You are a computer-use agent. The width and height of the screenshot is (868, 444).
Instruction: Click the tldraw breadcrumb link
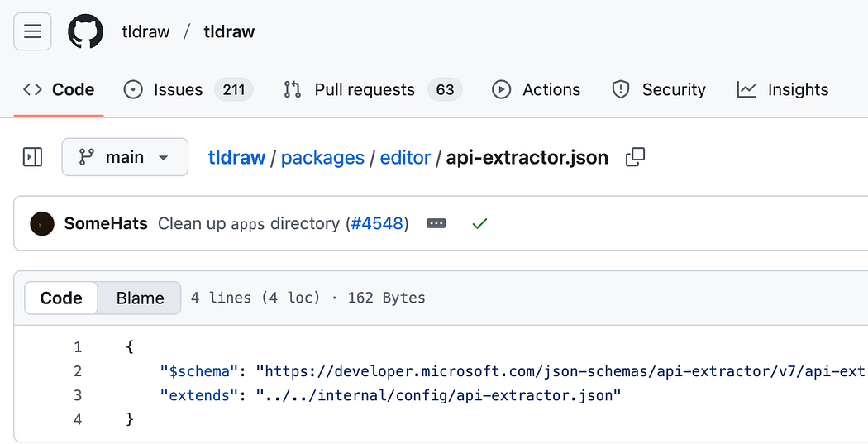pyautogui.click(x=237, y=158)
